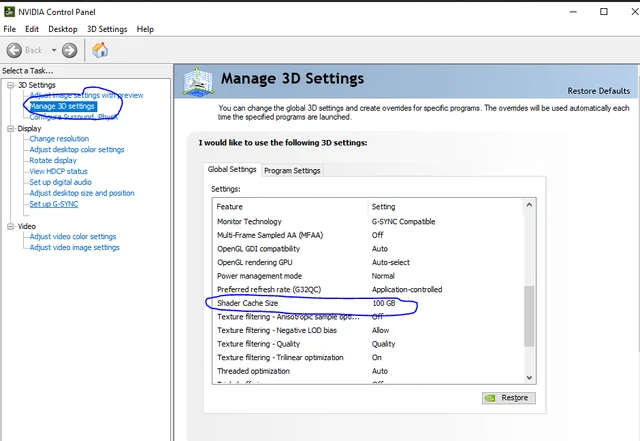Open the 3D Settings menu

pos(105,29)
